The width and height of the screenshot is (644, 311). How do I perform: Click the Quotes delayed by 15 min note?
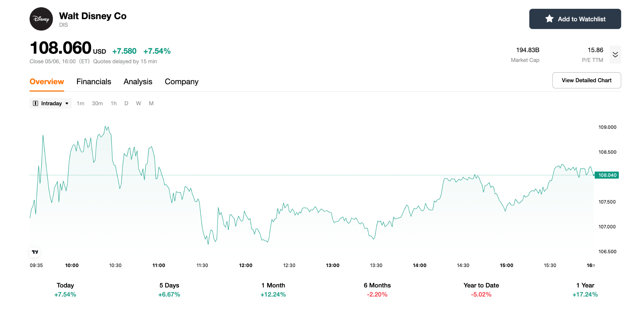(x=125, y=62)
